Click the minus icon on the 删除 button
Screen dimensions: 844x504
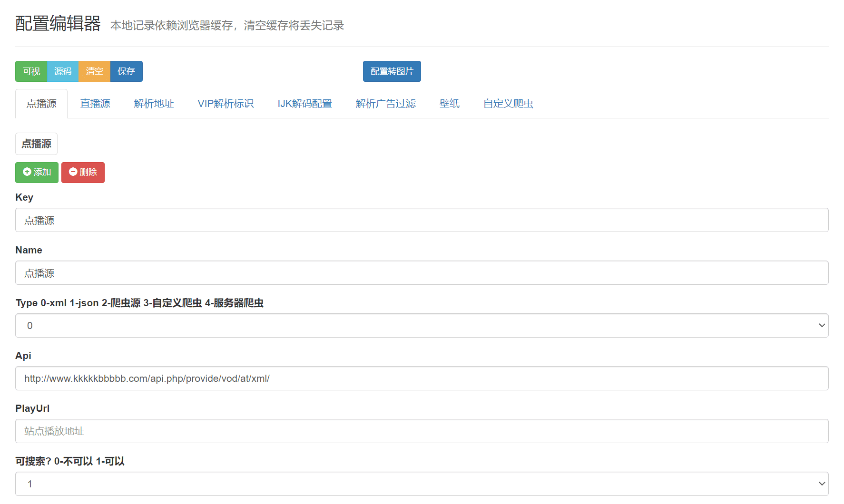point(73,173)
